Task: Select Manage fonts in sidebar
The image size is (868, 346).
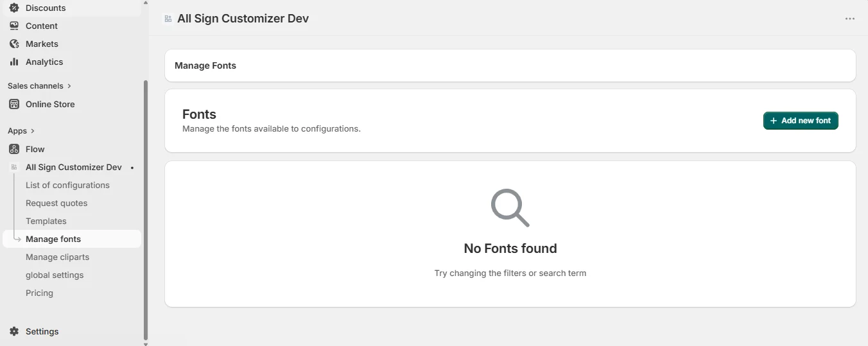Action: (x=72, y=239)
